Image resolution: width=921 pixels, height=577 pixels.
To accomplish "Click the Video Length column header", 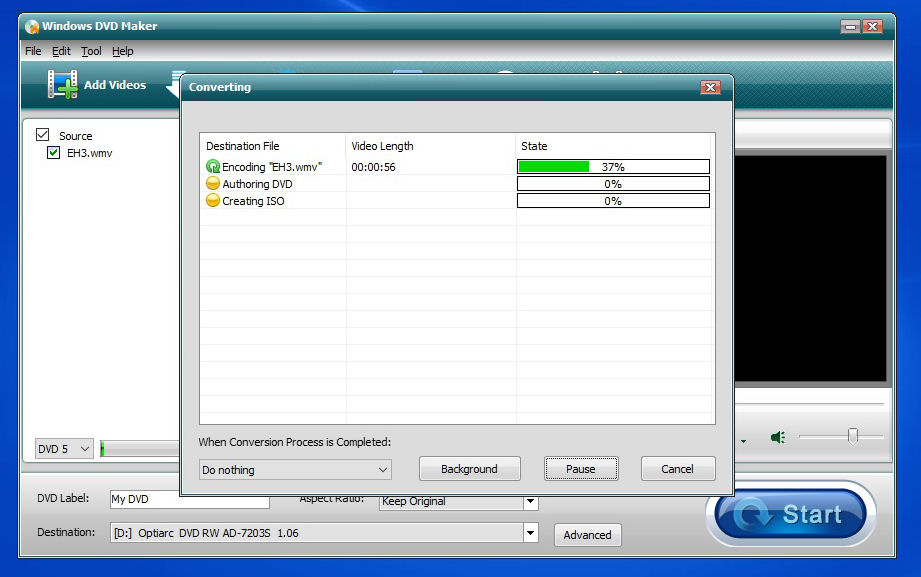I will click(431, 146).
